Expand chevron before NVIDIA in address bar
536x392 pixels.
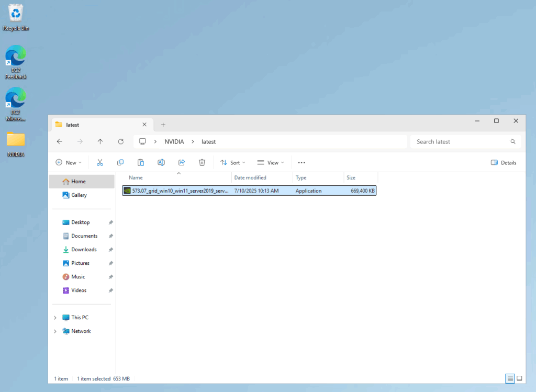click(x=155, y=141)
